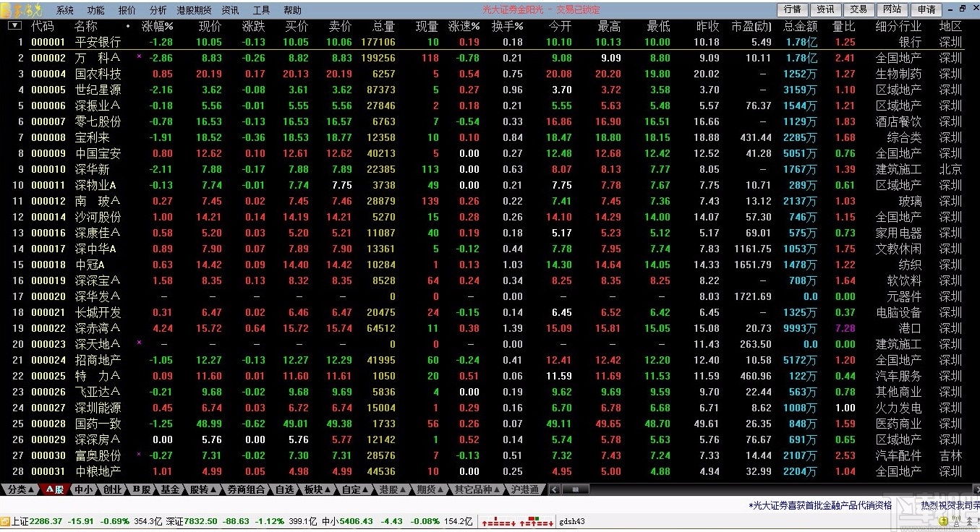Sort by the 地区 column header
This screenshot has height=532, width=980.
click(x=950, y=26)
